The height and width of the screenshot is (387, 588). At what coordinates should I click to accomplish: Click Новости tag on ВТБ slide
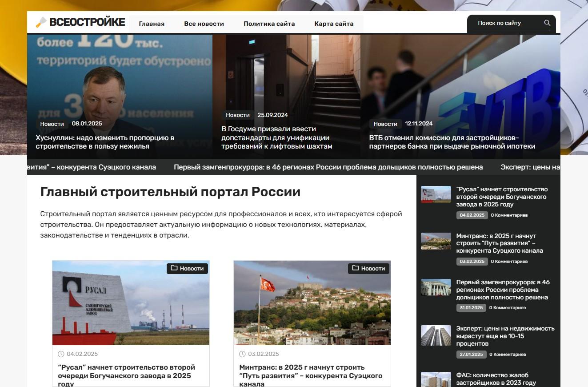385,124
